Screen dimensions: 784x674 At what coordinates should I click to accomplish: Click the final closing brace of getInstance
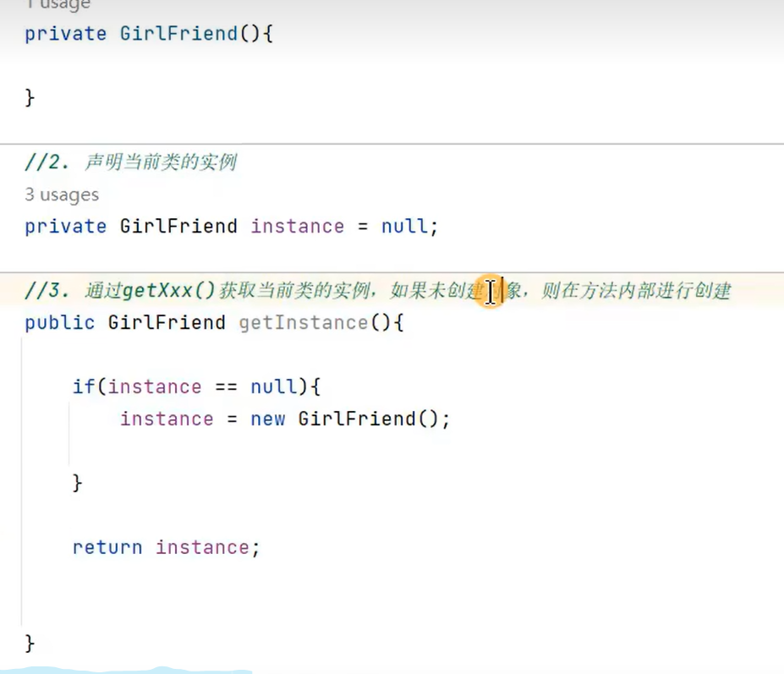click(x=30, y=643)
